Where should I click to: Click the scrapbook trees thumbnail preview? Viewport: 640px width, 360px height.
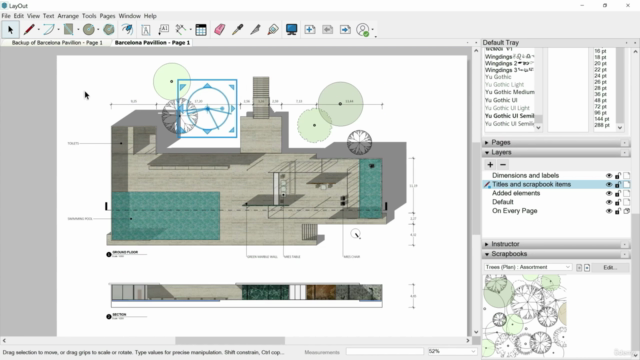click(x=524, y=317)
